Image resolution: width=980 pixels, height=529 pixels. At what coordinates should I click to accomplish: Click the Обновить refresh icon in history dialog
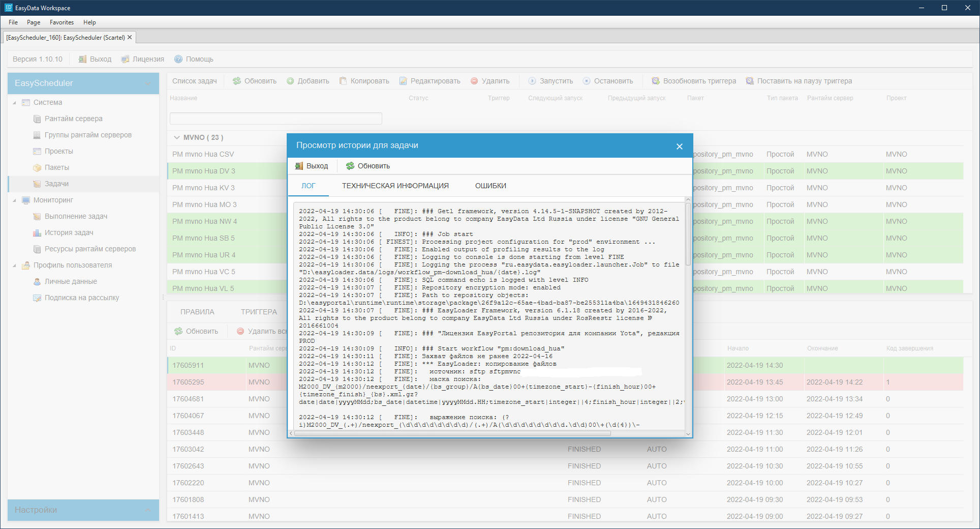click(350, 166)
